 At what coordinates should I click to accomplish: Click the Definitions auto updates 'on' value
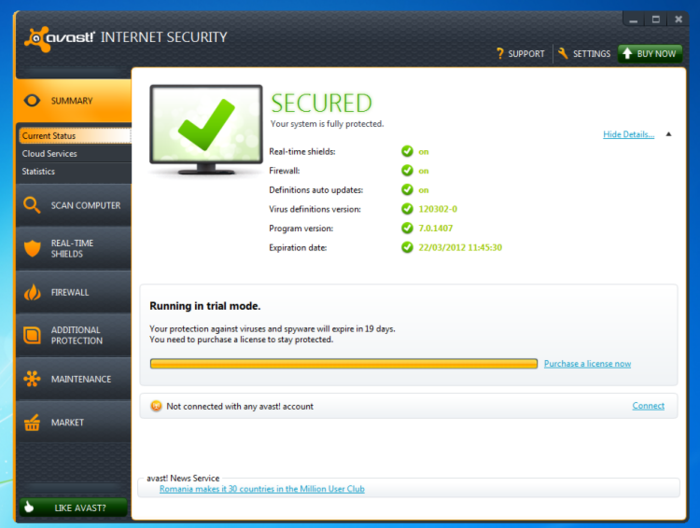tap(424, 190)
